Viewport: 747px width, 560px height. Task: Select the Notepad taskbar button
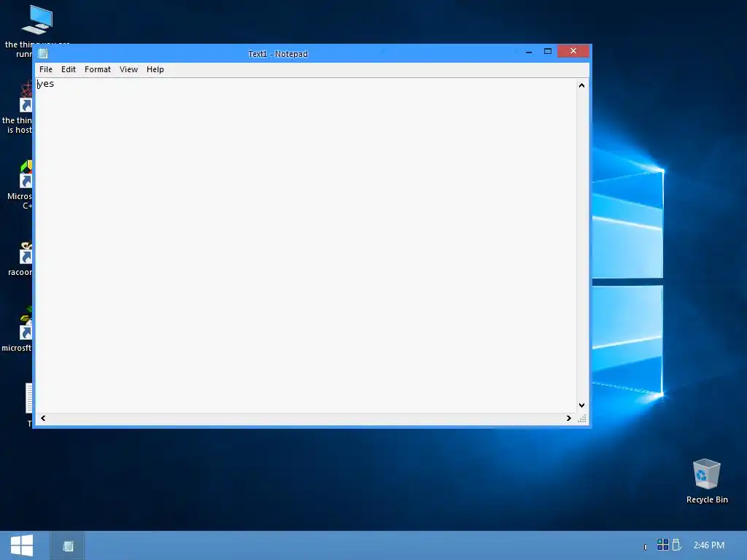(68, 545)
